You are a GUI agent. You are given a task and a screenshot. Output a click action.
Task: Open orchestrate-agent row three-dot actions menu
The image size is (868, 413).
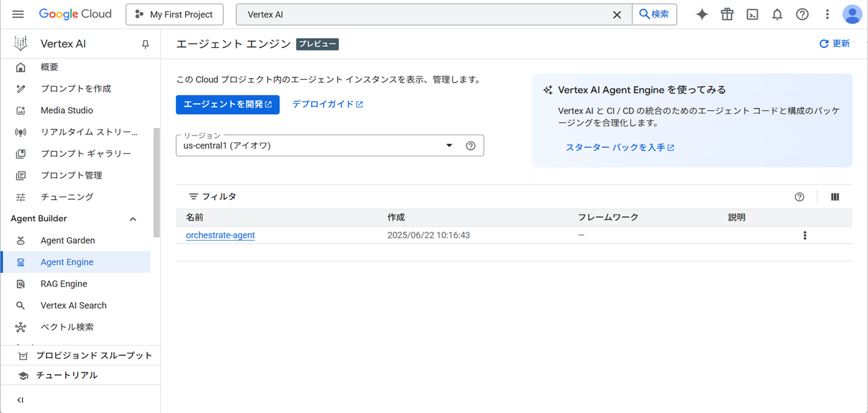click(x=805, y=236)
